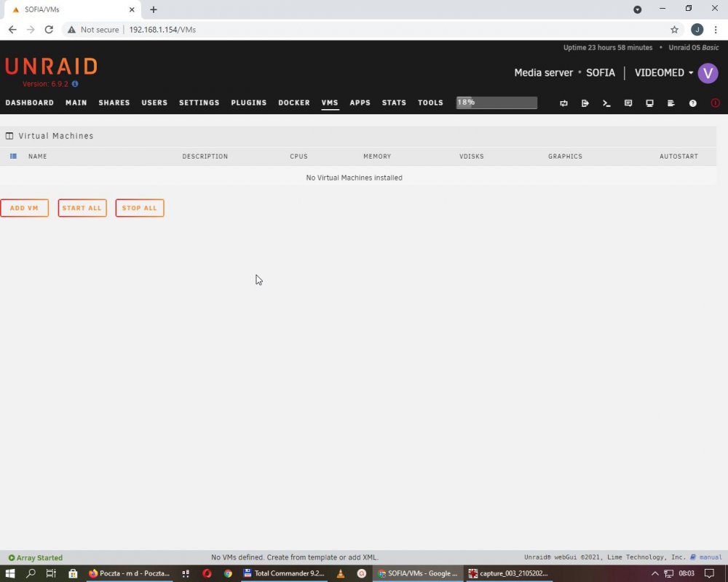Open the STATS tab
This screenshot has width=728, height=582.
[x=394, y=103]
